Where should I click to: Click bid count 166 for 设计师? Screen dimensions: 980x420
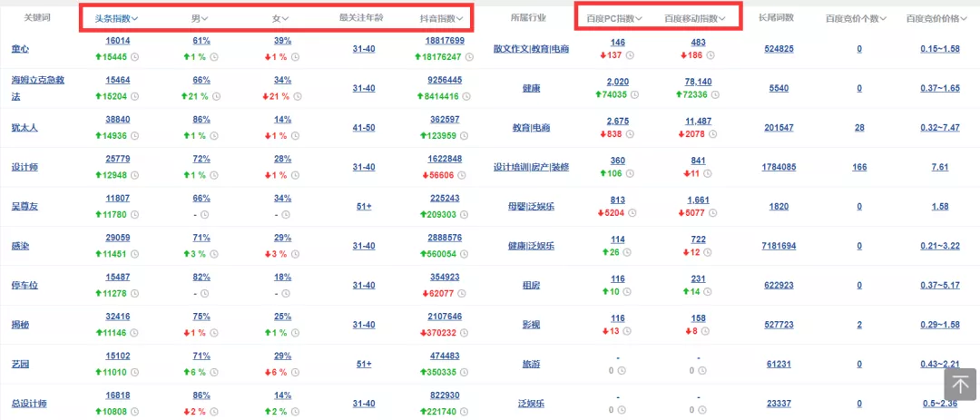pos(859,167)
